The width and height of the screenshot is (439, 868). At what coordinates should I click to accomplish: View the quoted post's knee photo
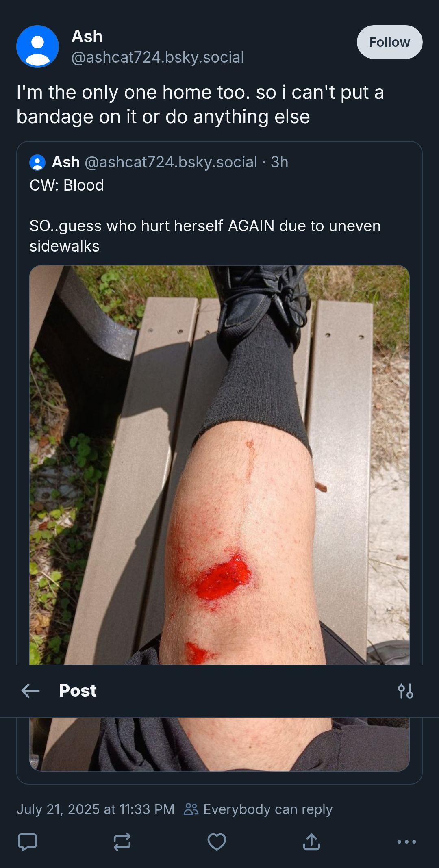click(x=219, y=465)
